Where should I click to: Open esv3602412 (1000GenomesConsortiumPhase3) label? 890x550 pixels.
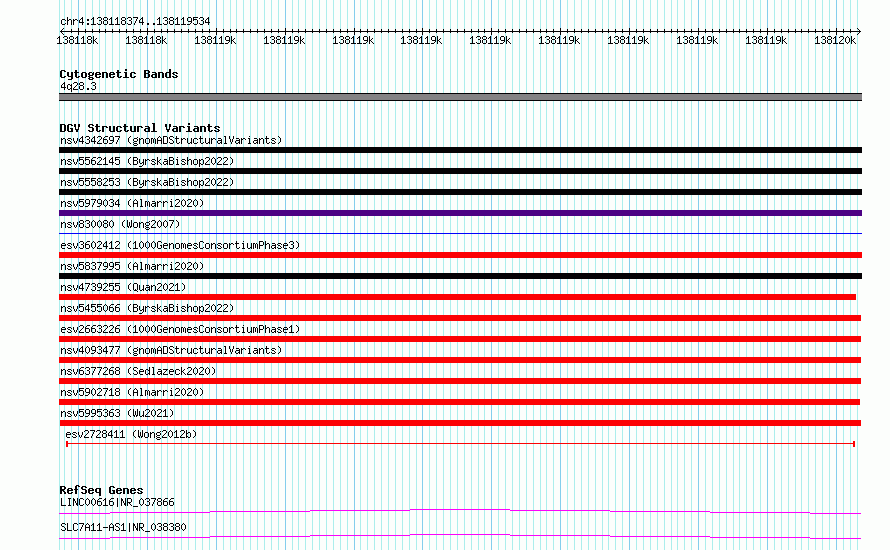point(180,245)
